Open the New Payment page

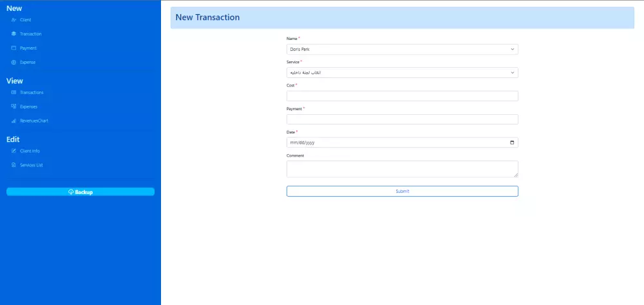pos(28,48)
